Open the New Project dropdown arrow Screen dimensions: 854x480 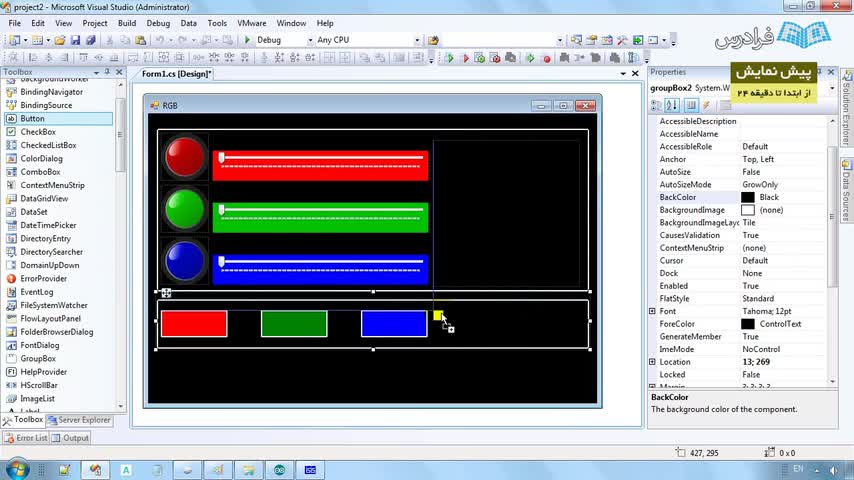click(x=25, y=40)
